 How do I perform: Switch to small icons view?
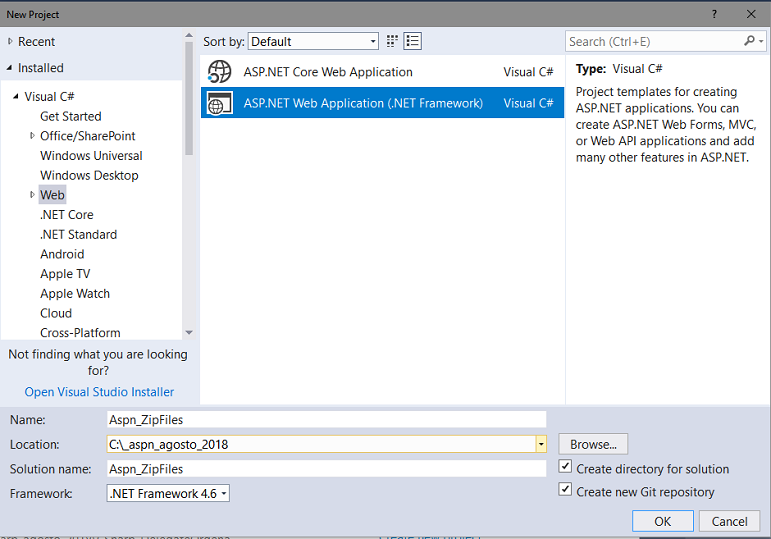coord(392,41)
